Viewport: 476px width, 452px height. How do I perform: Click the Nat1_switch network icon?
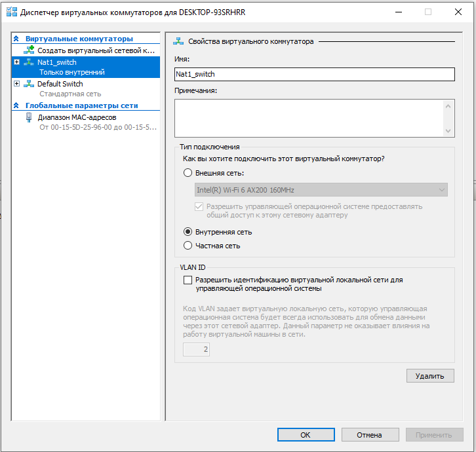tap(28, 62)
